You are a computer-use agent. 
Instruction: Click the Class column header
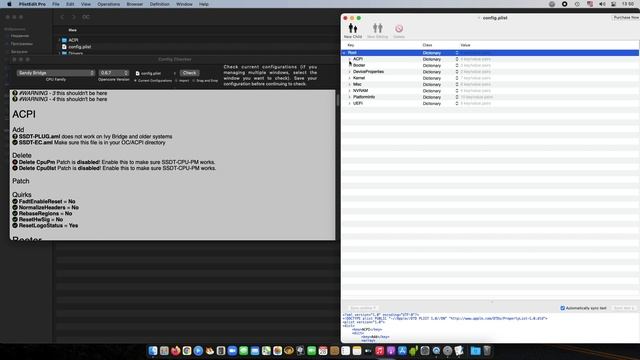click(x=427, y=45)
